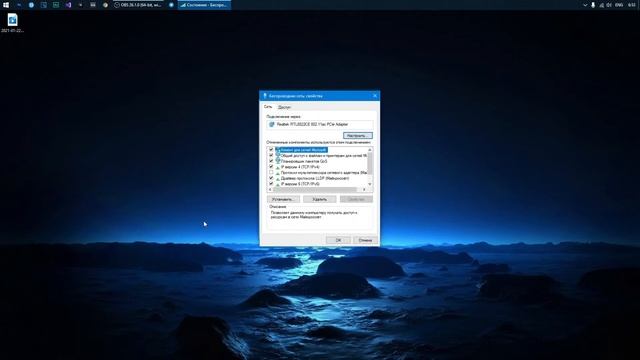
Task: Uncheck Клиент для сетей Microsoft checkbox
Action: pos(271,150)
